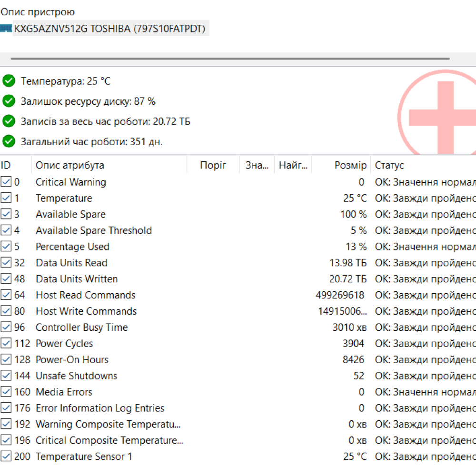
Task: Toggle the Power-On Hours checkbox
Action: coord(6,360)
